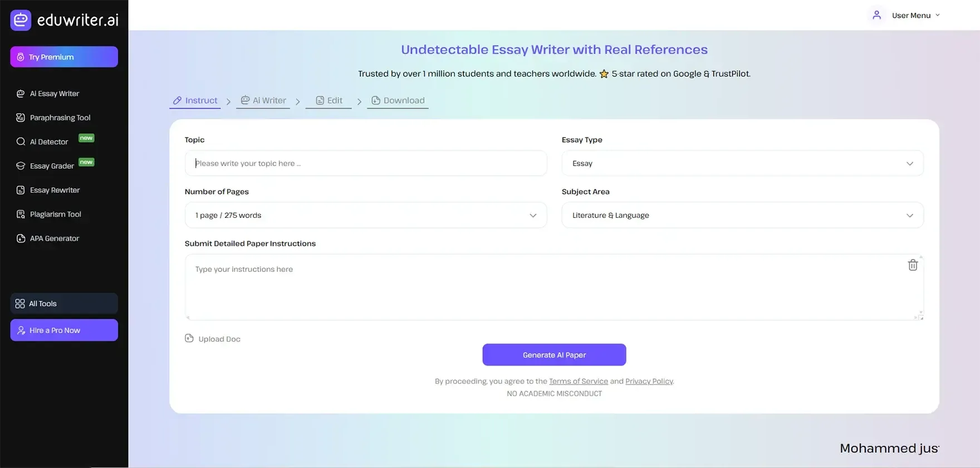Open the Subject Area dropdown
Viewport: 980px width, 468px height.
pos(742,215)
